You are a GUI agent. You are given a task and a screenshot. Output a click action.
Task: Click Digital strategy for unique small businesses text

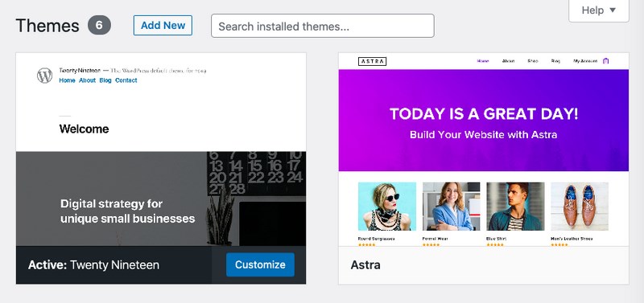click(127, 211)
